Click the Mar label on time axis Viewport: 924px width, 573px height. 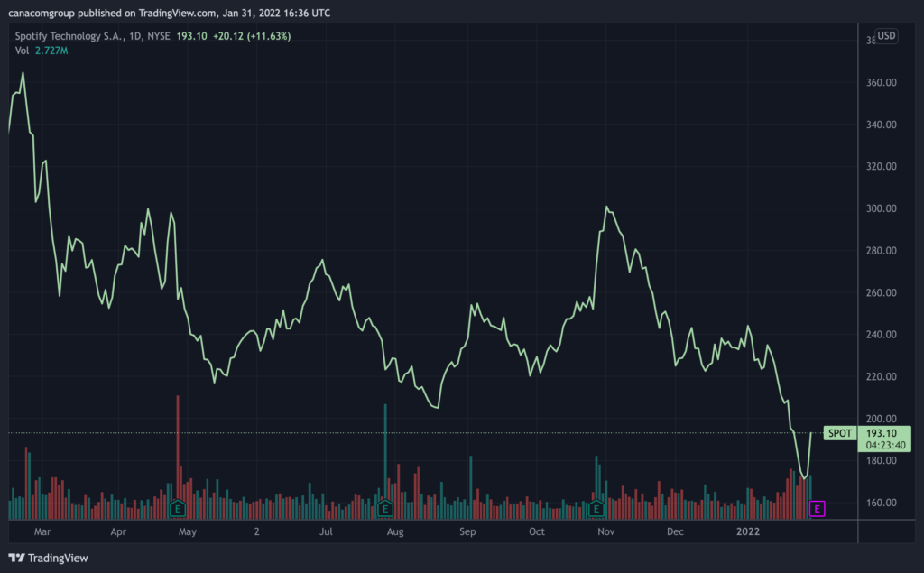pos(42,531)
